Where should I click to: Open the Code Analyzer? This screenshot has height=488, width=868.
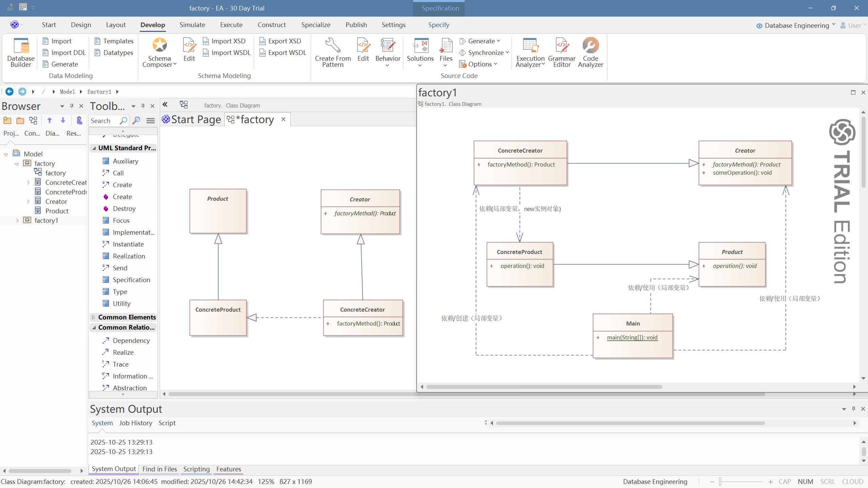click(x=590, y=45)
